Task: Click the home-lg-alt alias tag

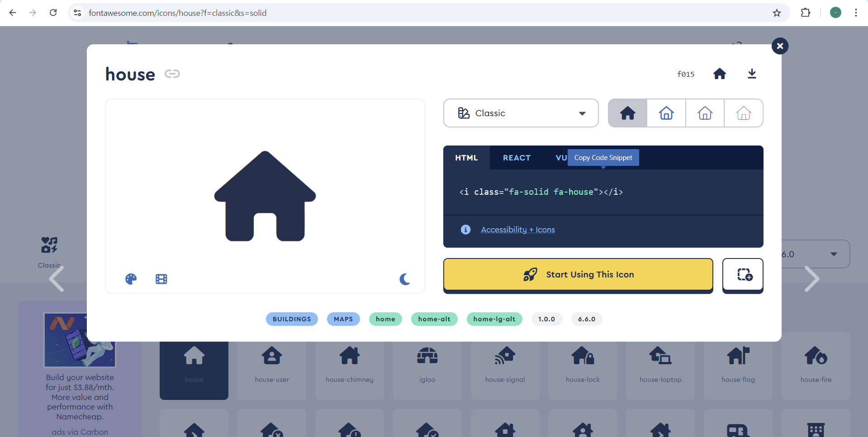Action: [x=494, y=319]
